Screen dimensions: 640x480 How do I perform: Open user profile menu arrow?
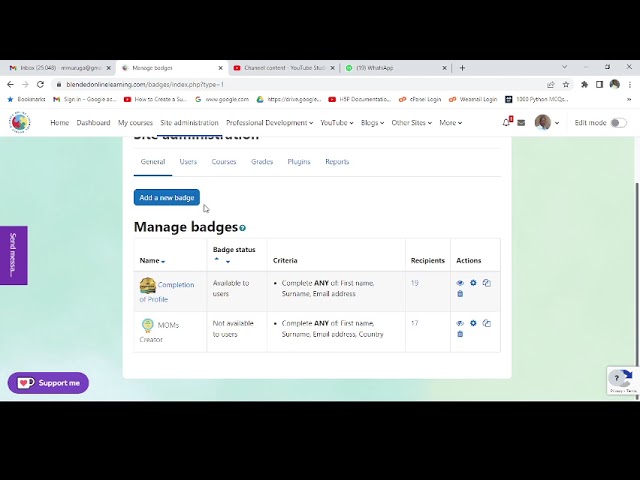557,123
